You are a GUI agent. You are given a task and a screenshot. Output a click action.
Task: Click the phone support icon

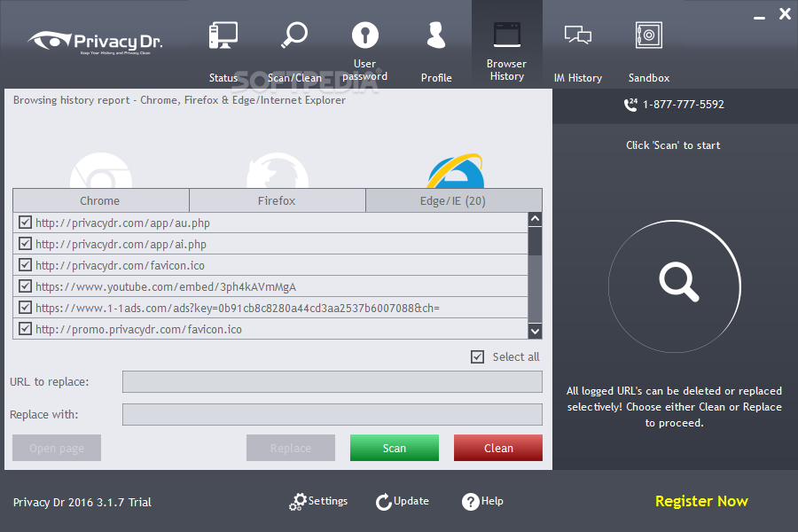pyautogui.click(x=630, y=105)
